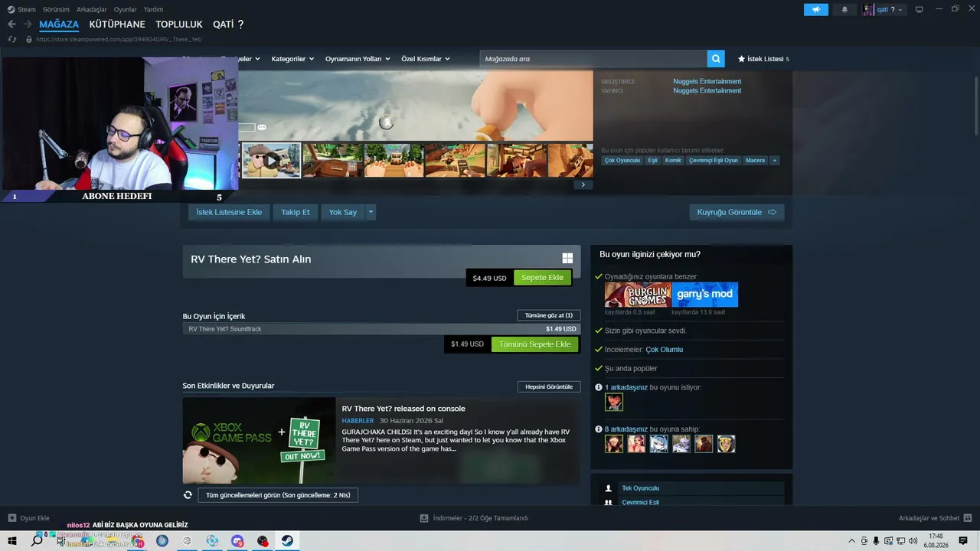Click the Takip Et button
Viewport: 980px width, 551px height.
(x=296, y=212)
